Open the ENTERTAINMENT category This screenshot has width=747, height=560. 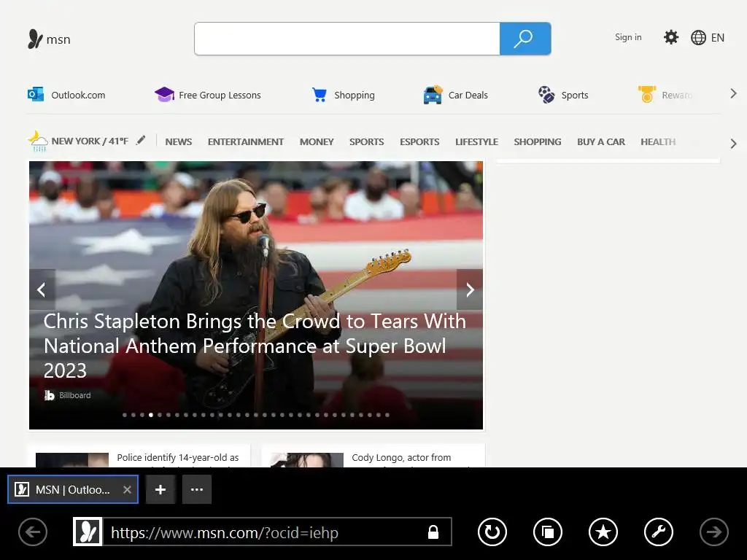(245, 142)
